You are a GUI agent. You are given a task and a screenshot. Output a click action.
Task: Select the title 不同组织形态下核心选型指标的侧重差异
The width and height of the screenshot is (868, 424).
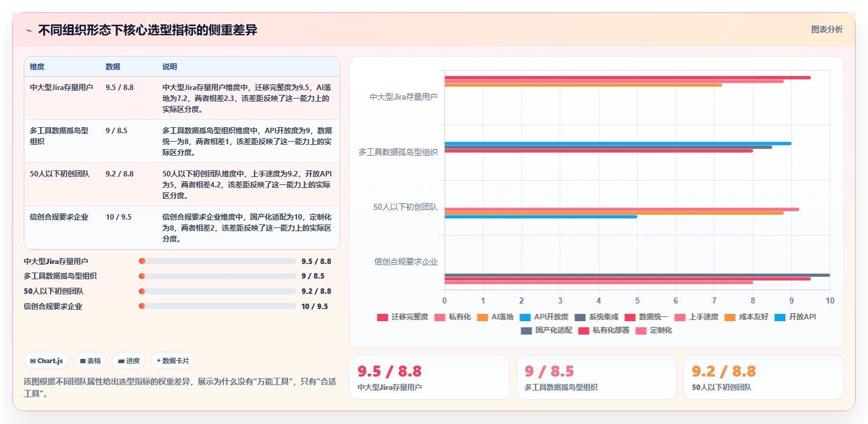(x=147, y=30)
